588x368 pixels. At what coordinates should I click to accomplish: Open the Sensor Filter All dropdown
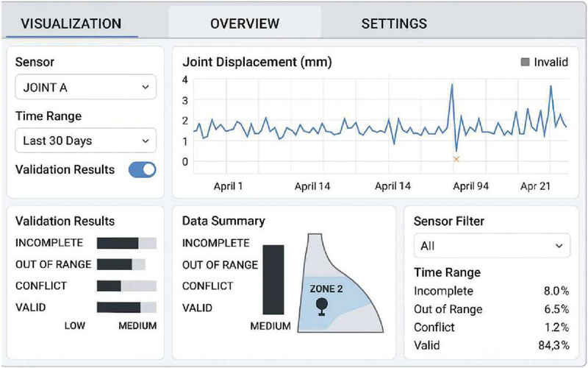click(492, 245)
